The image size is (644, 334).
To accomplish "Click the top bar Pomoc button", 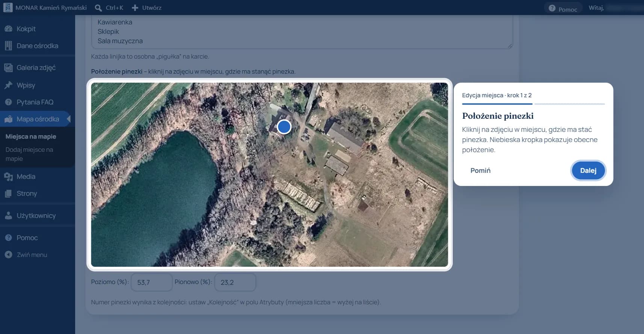I will click(563, 8).
